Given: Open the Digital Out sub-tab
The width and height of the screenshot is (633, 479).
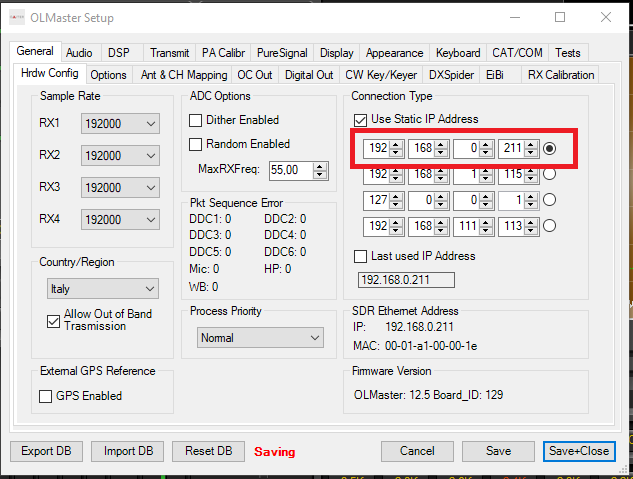Looking at the screenshot, I should pos(309,75).
